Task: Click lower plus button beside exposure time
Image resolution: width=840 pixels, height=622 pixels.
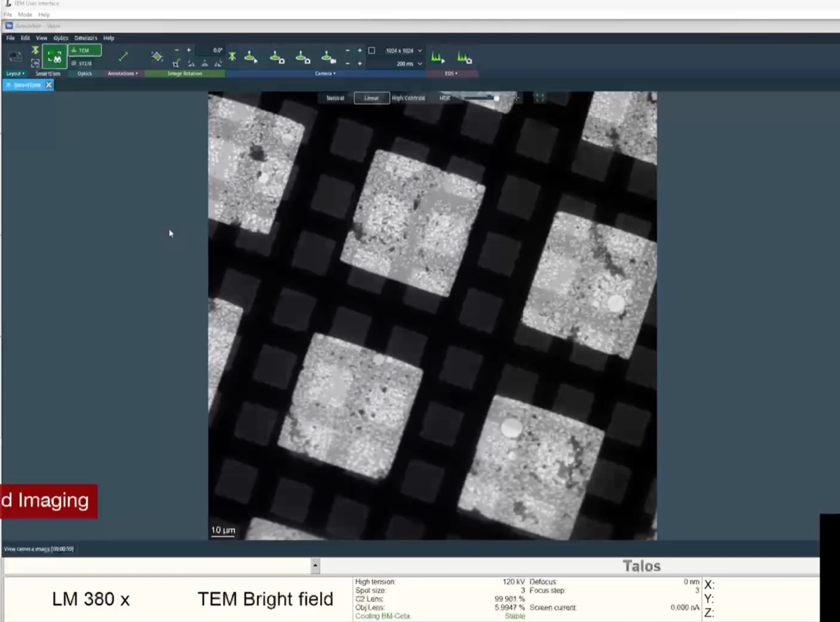Action: click(360, 63)
